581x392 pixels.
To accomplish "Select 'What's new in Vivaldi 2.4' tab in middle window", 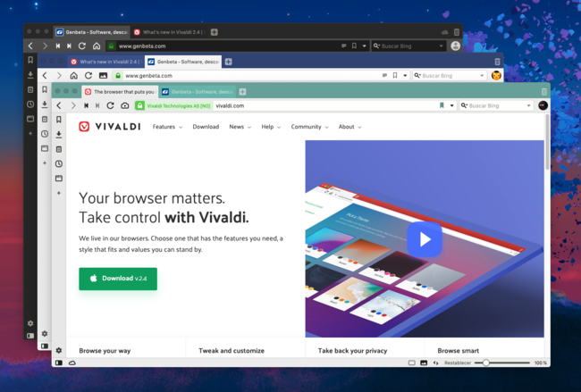I will (x=105, y=62).
